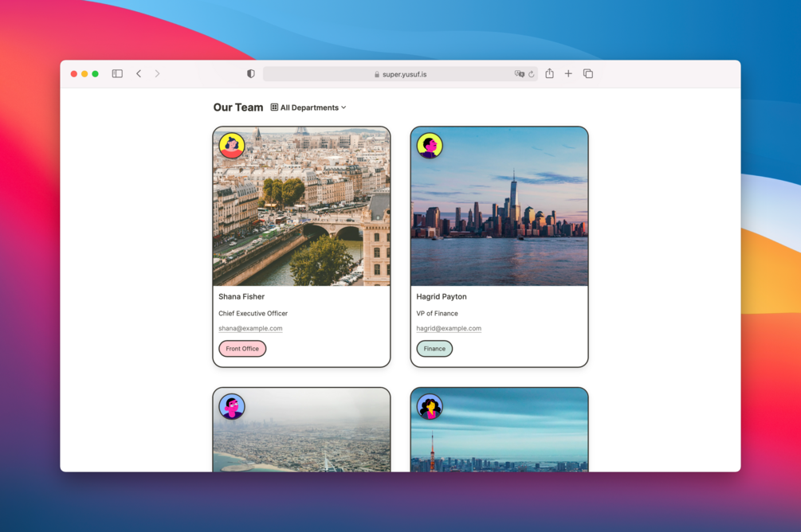Close the Safari window with red button
The image size is (801, 532).
tap(73, 74)
